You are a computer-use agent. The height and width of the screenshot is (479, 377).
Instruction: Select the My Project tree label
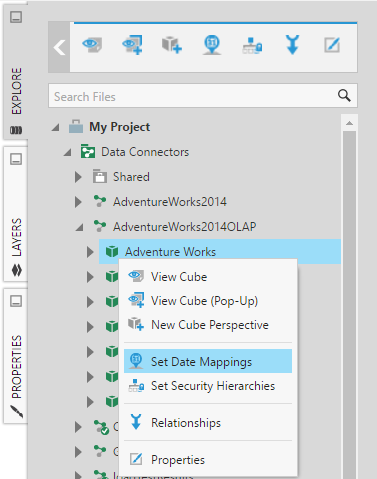pos(119,127)
